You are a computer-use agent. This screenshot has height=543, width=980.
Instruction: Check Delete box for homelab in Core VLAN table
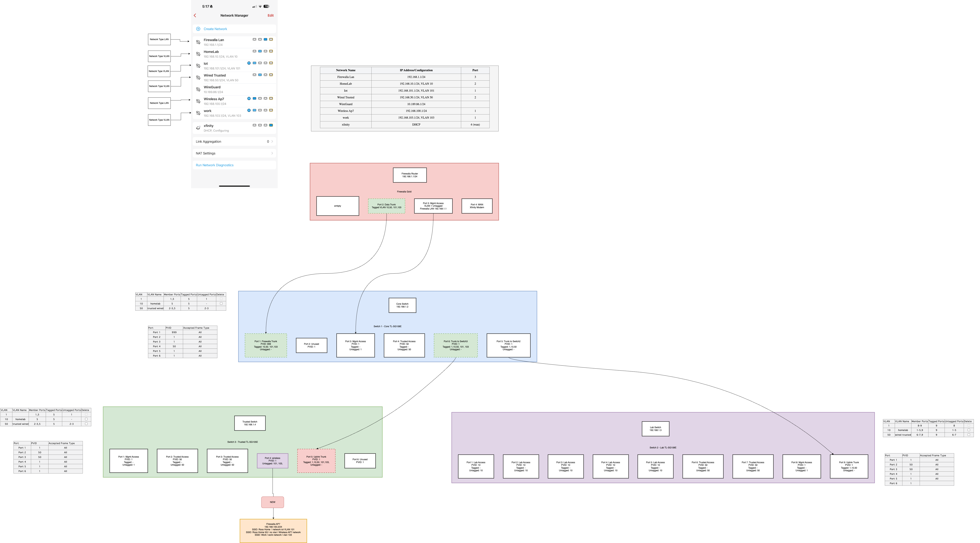[221, 304]
